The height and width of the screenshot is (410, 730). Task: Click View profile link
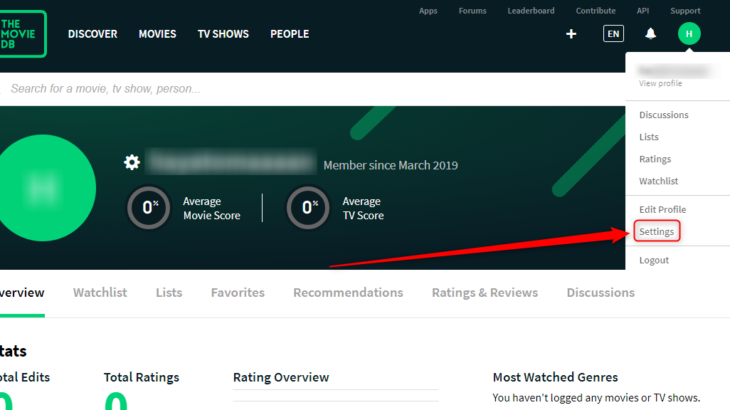coord(660,84)
